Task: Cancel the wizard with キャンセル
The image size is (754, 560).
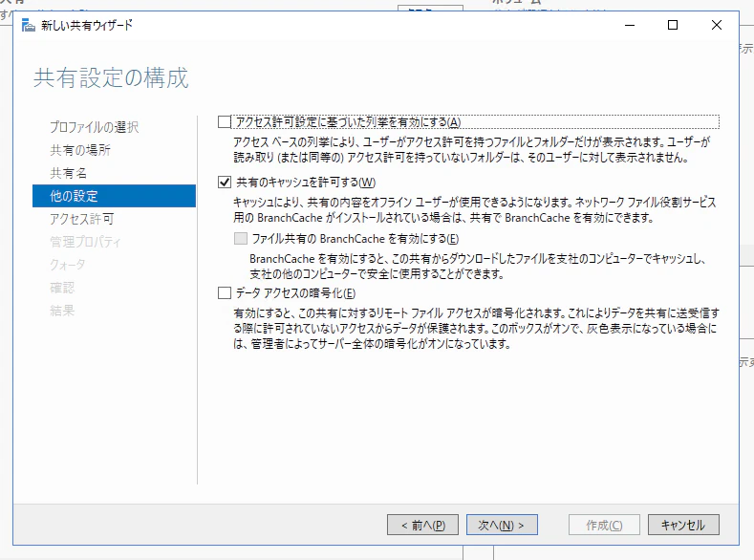Action: coord(684,525)
